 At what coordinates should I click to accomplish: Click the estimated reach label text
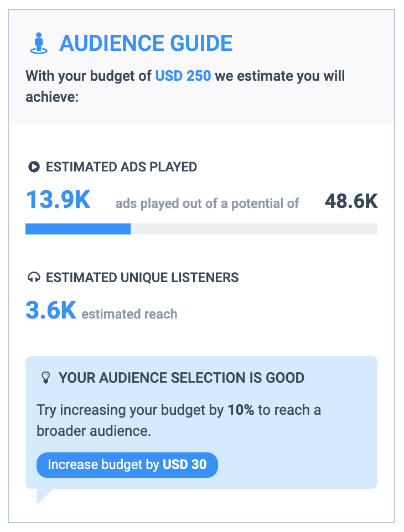pyautogui.click(x=129, y=314)
